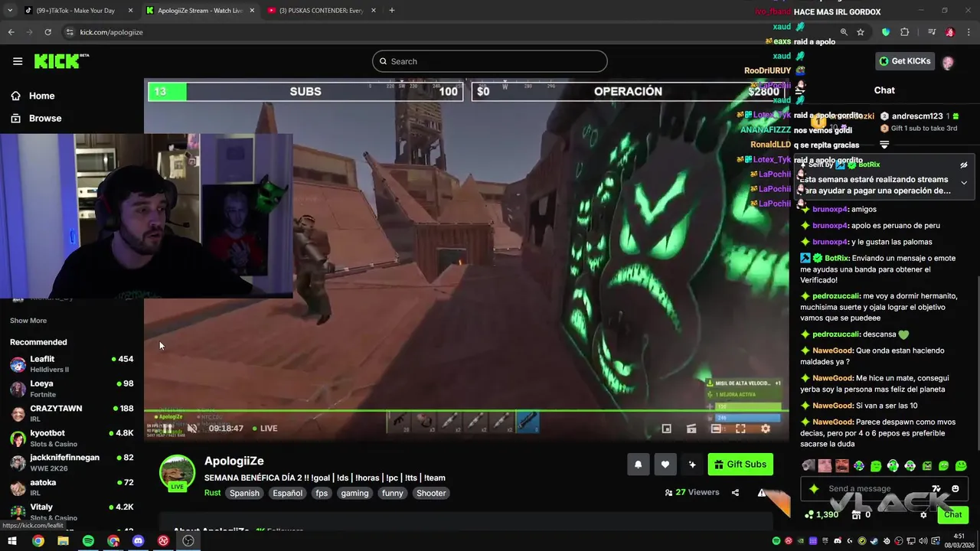Viewport: 980px width, 551px height.
Task: Open recommended channel Leaflit
Action: point(72,364)
